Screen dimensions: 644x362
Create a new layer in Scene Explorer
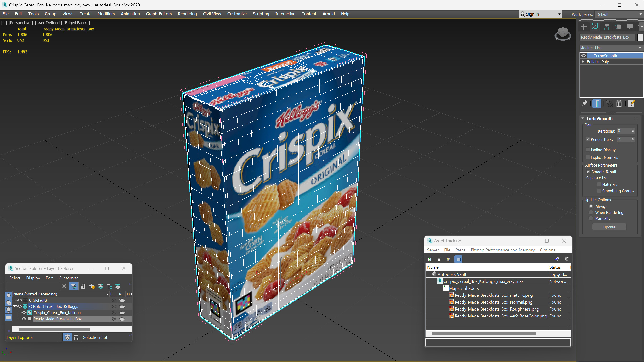[x=92, y=286]
